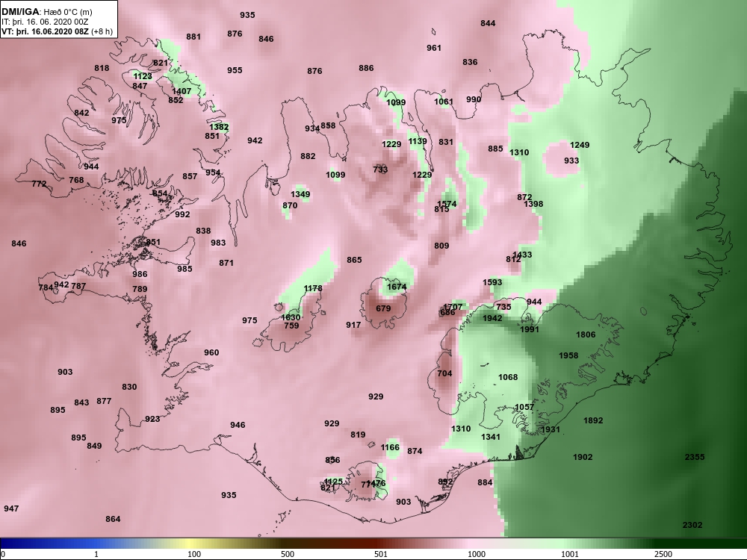This screenshot has height=560, width=747.
Task: Click the 1349 map value
Action: (300, 194)
